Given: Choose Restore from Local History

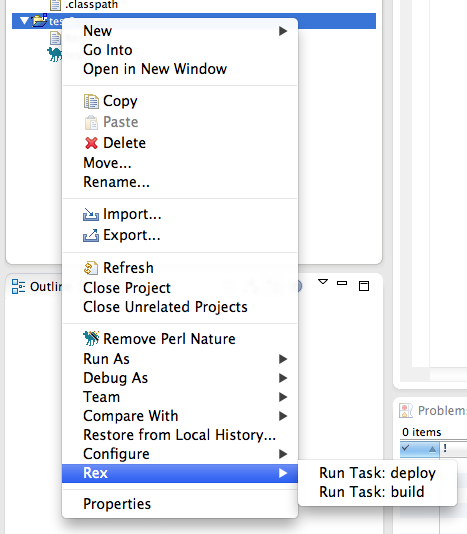Looking at the screenshot, I should click(x=180, y=435).
